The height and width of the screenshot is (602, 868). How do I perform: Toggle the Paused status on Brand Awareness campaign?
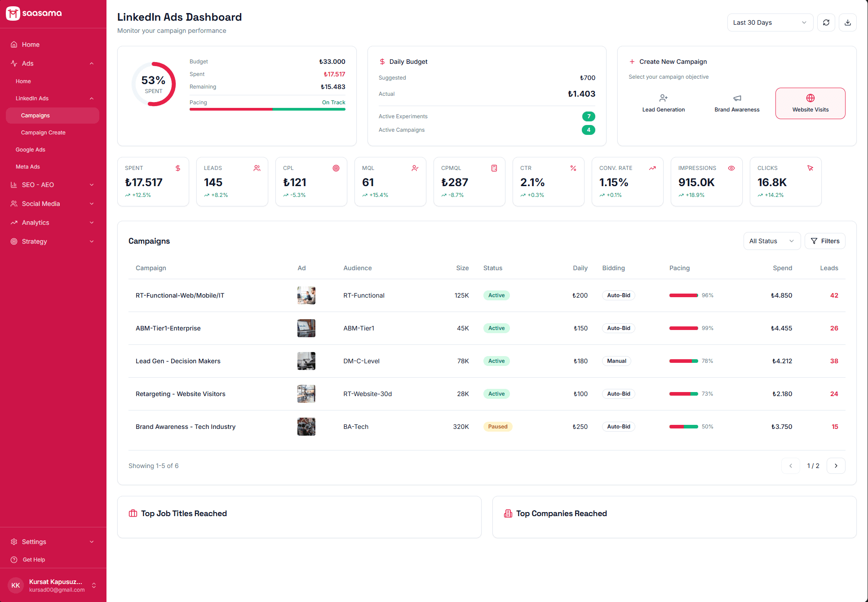coord(497,426)
